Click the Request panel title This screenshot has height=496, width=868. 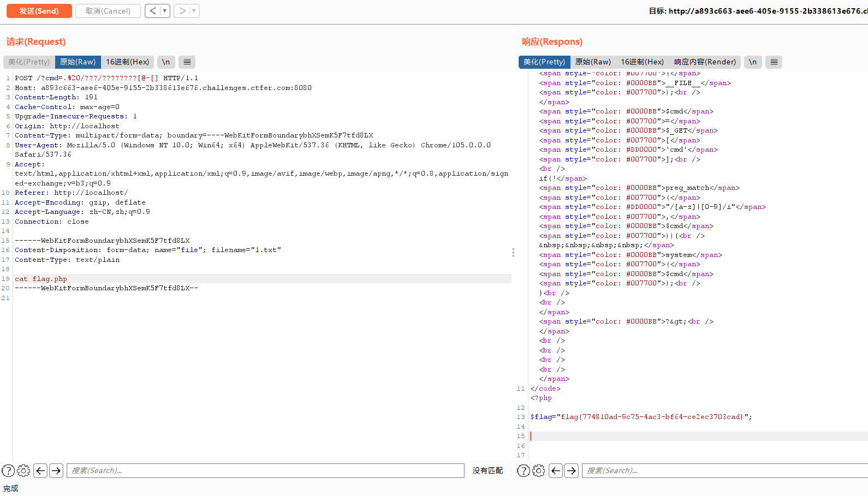tap(36, 41)
